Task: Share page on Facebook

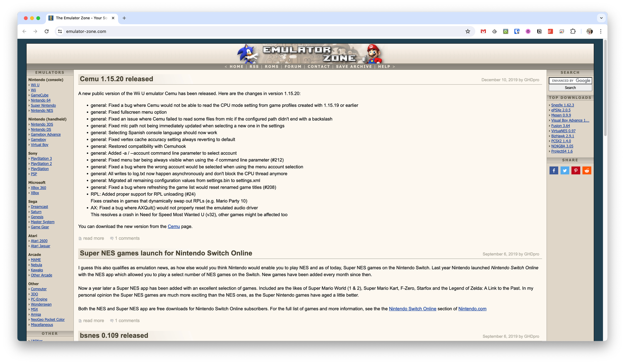Action: (553, 170)
